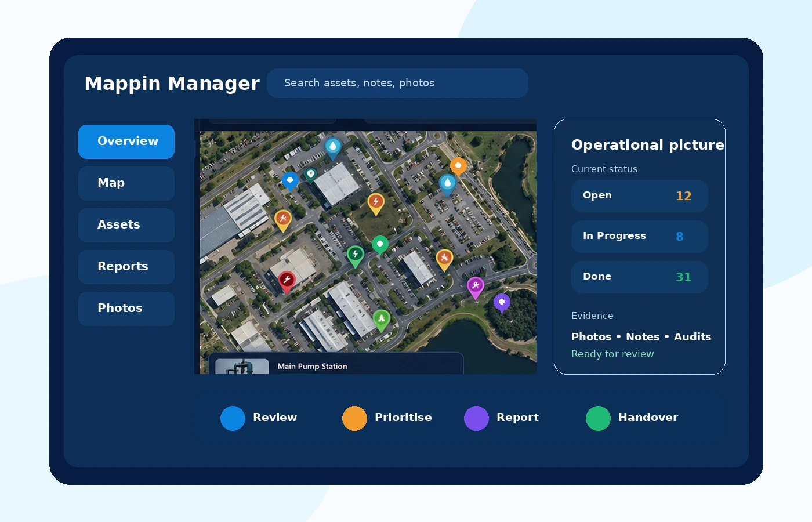Click the Handover step label
This screenshot has width=812, height=522.
pos(648,417)
